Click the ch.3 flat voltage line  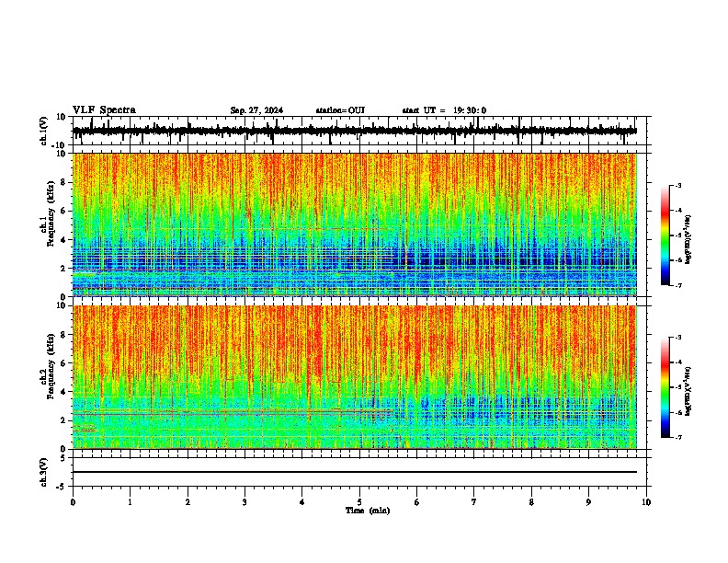tap(355, 472)
